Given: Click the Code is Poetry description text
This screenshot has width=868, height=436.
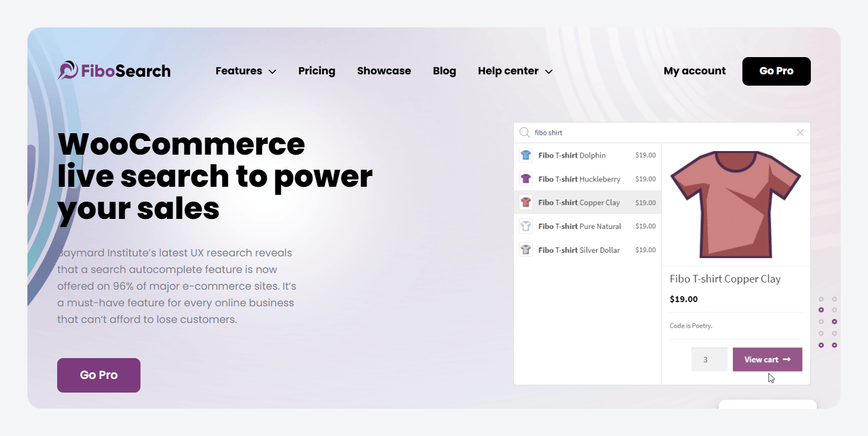Looking at the screenshot, I should click(691, 326).
